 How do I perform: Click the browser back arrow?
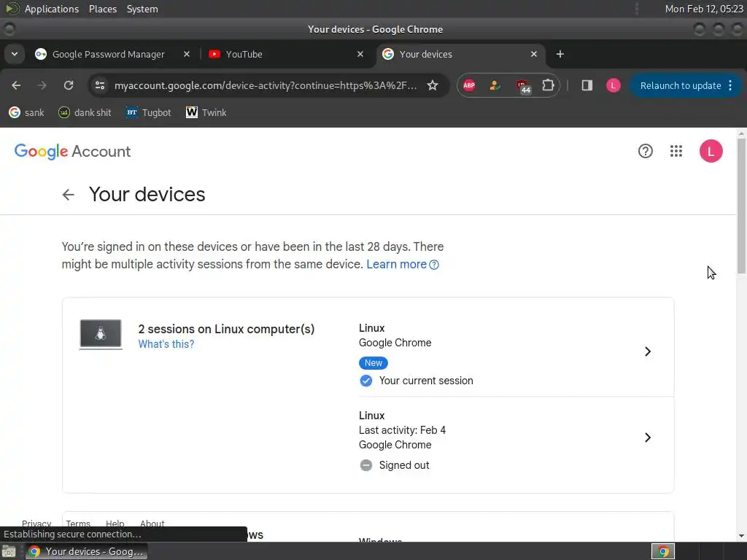click(x=16, y=85)
